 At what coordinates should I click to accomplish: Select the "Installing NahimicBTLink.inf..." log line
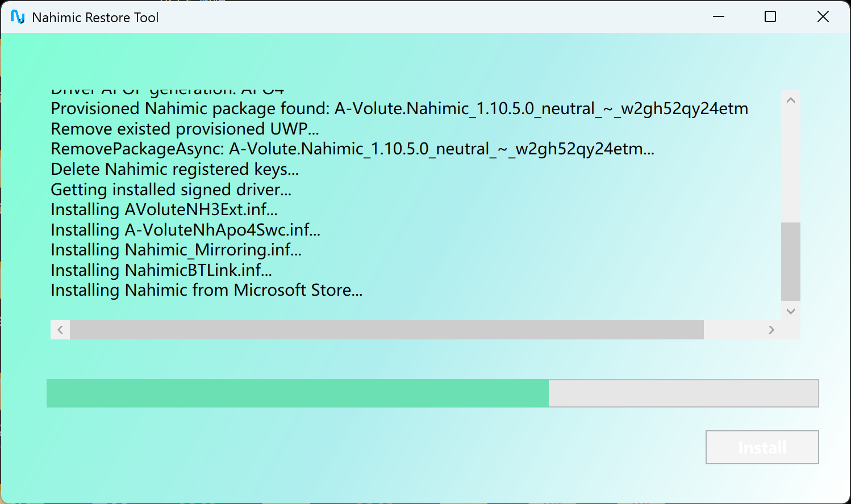161,270
